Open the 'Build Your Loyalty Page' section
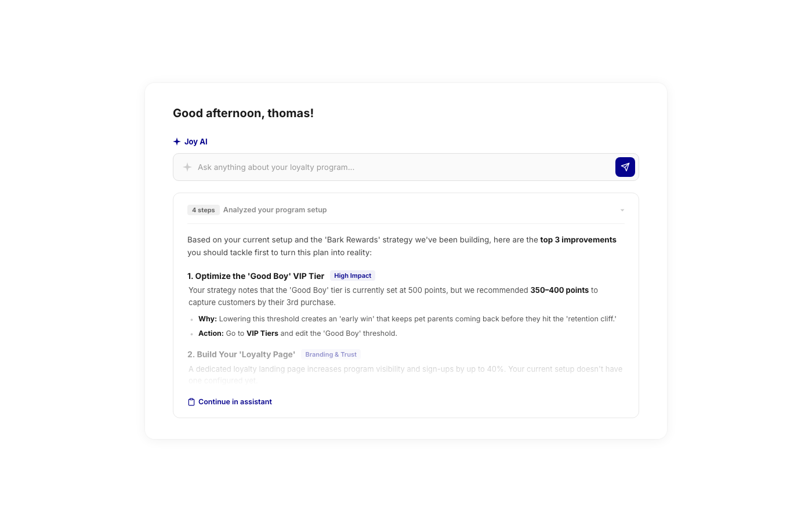 241,354
